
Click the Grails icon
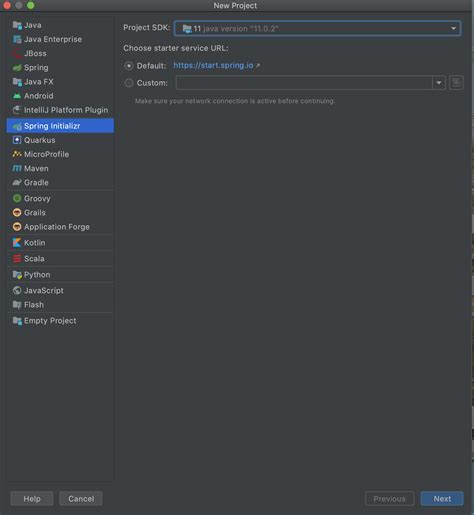17,213
